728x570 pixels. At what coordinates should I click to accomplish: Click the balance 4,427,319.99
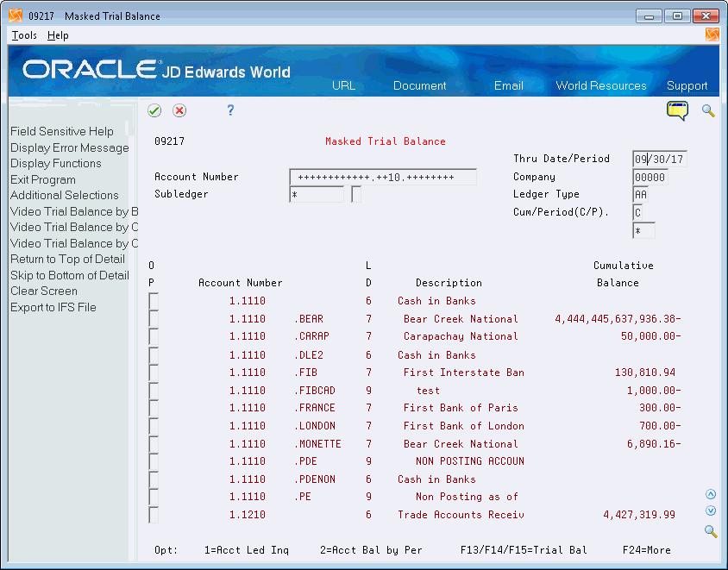pyautogui.click(x=639, y=515)
